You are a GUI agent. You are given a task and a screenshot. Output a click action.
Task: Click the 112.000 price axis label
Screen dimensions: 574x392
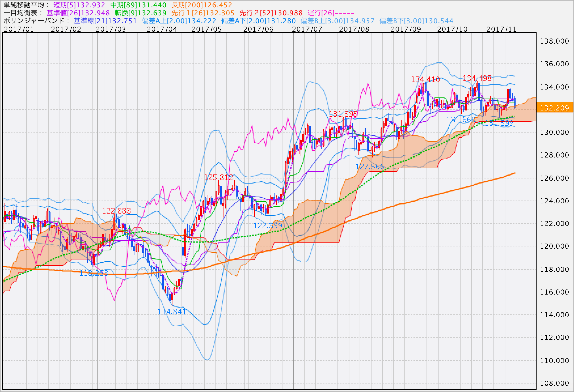(x=554, y=337)
